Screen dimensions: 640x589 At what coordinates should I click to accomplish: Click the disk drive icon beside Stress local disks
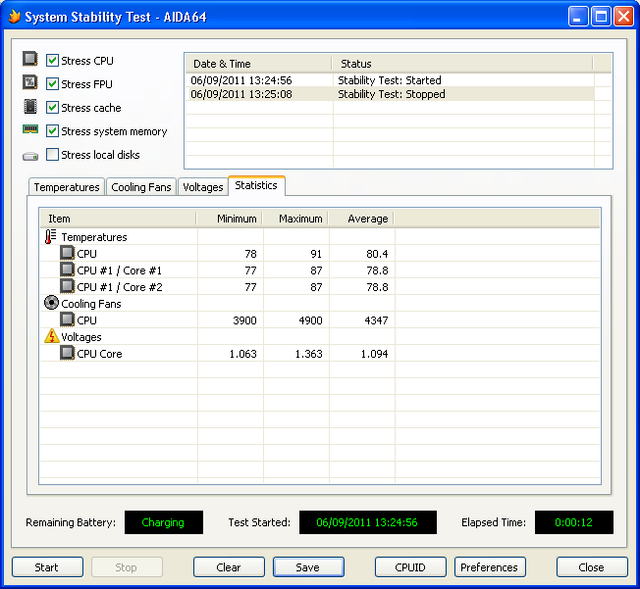coord(30,155)
